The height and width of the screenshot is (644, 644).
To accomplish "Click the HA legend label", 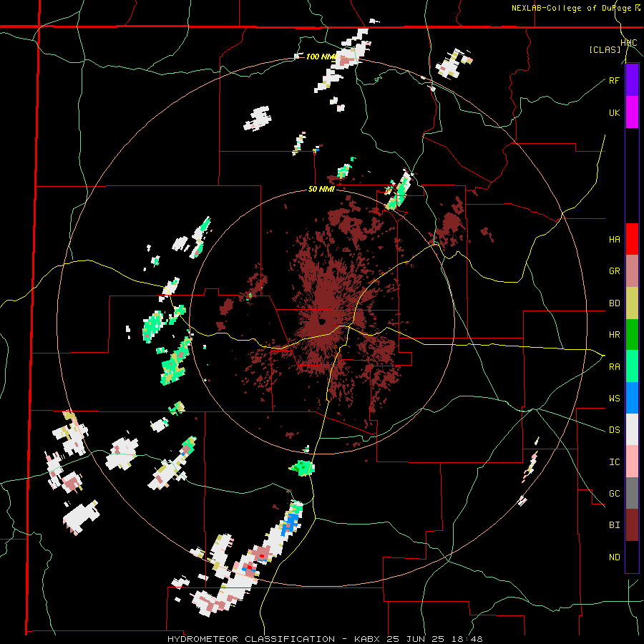I will pyautogui.click(x=614, y=240).
